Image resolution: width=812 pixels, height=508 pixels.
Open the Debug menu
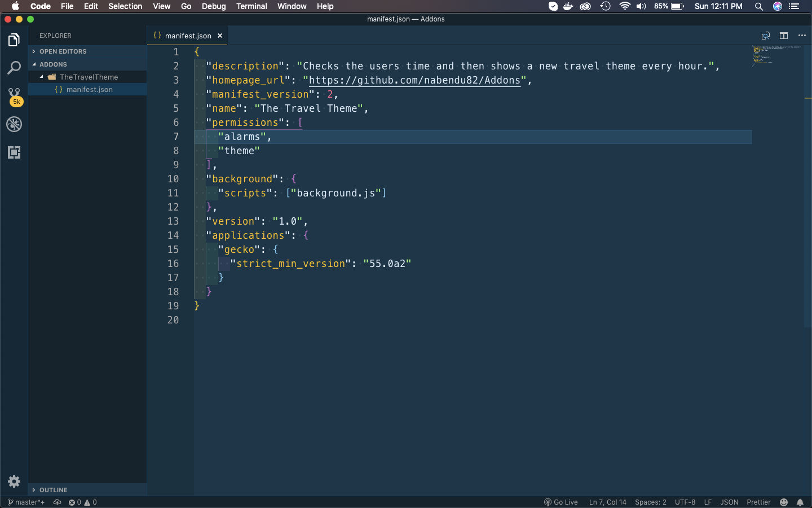click(x=214, y=6)
